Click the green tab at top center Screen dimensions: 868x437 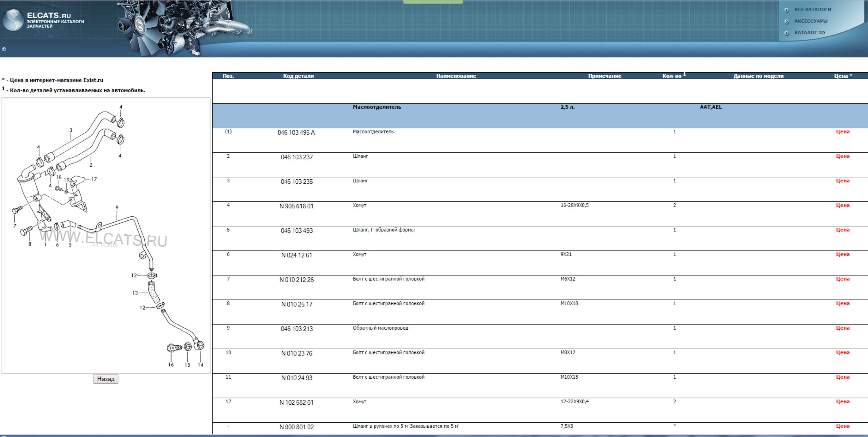433,2
